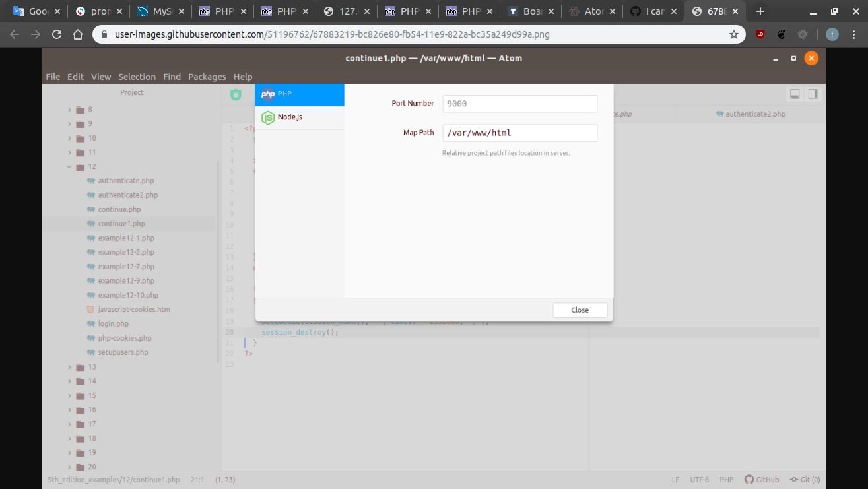Image resolution: width=868 pixels, height=489 pixels.
Task: Open the Packages menu
Action: pos(207,77)
